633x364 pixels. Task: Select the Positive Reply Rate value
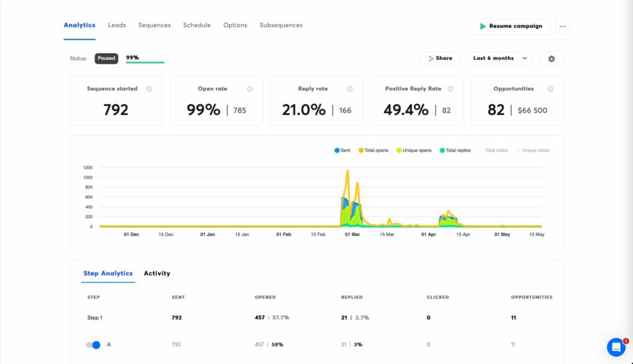(405, 111)
